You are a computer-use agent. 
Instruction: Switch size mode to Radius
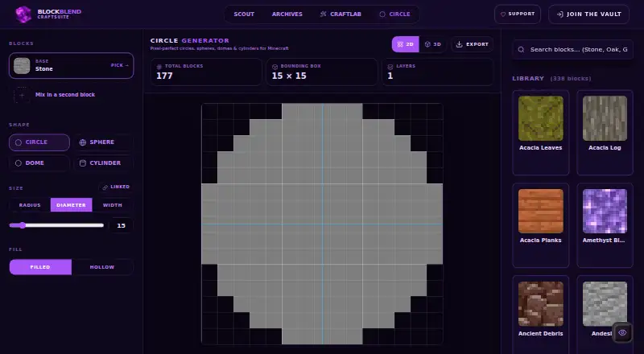tap(30, 205)
